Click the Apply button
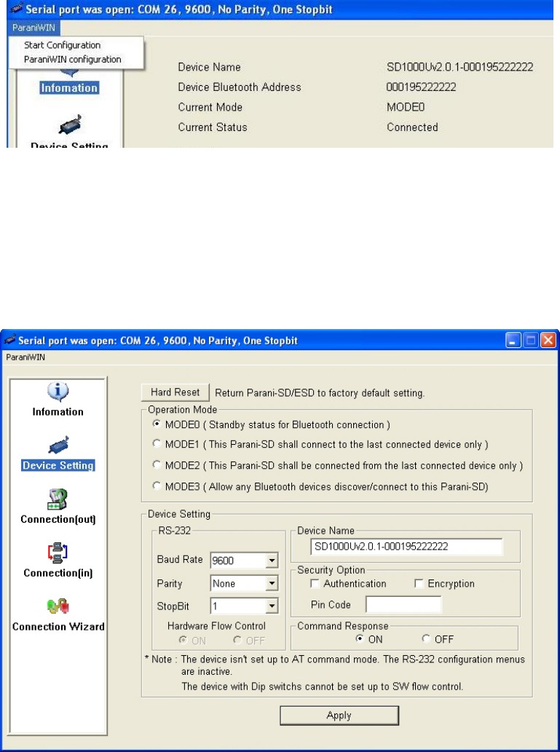Screen dimensions: 560x752 [x=339, y=716]
